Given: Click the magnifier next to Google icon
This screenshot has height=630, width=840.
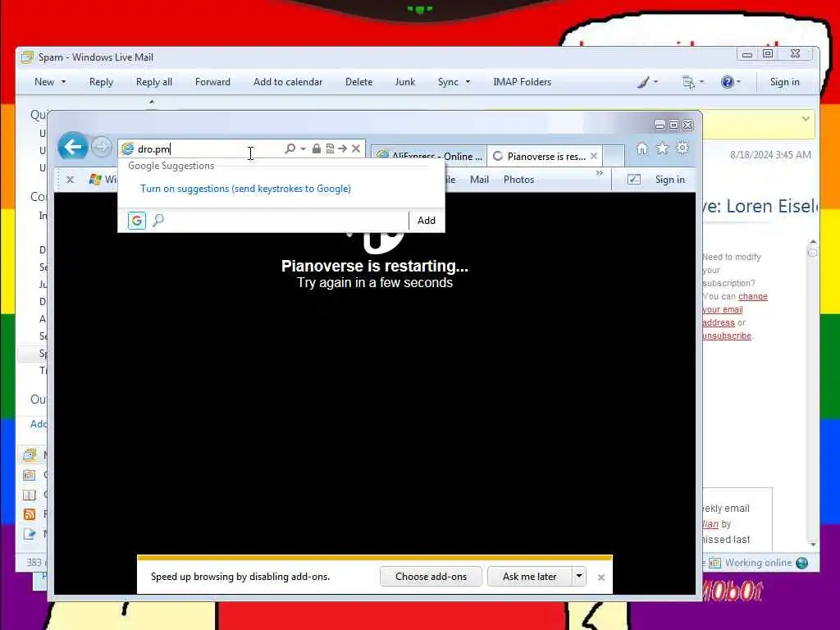Looking at the screenshot, I should click(x=158, y=220).
